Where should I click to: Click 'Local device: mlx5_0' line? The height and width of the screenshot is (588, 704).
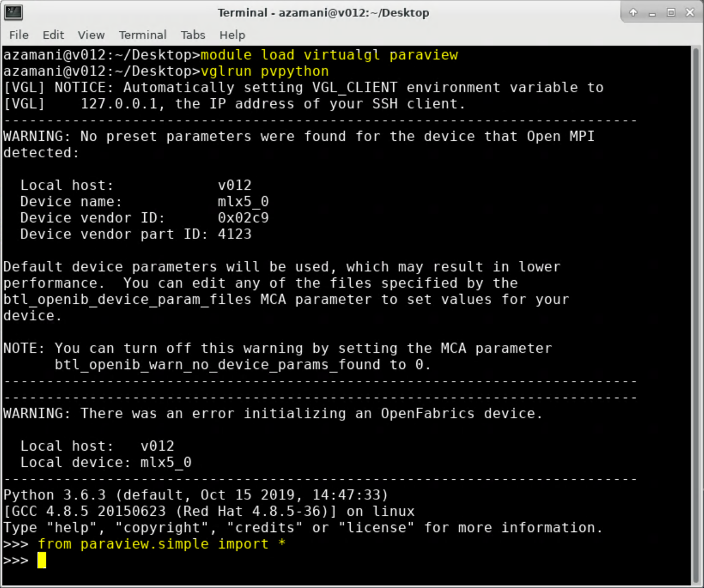(x=106, y=463)
